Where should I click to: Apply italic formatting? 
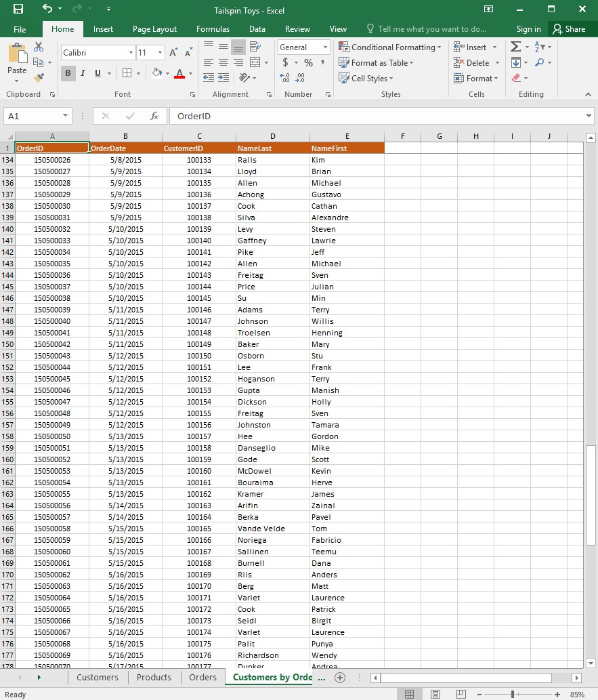[83, 73]
